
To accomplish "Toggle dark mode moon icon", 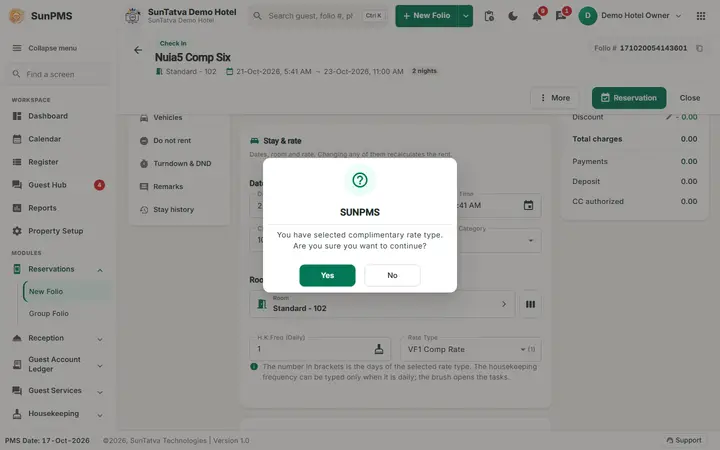I will (x=513, y=16).
